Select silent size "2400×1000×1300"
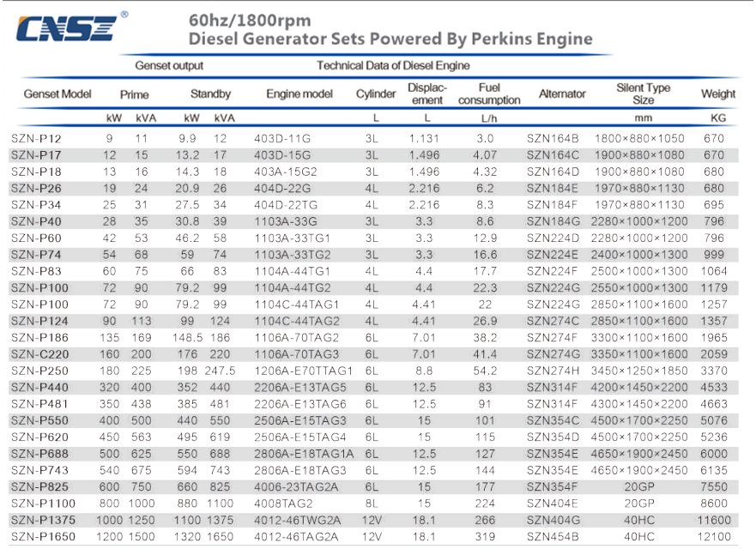The image size is (756, 549). pyautogui.click(x=639, y=255)
